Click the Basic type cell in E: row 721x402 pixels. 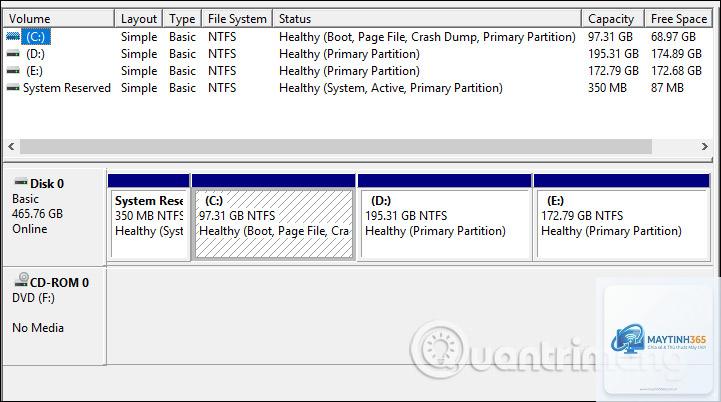(x=182, y=71)
